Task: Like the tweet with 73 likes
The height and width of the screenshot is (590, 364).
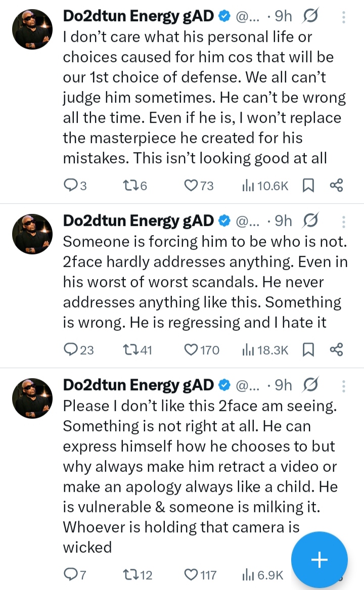Action: 191,186
